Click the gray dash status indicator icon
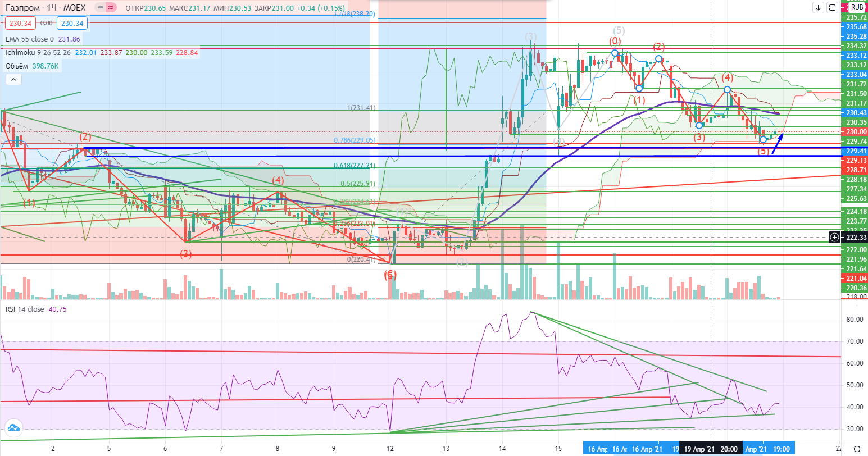The width and height of the screenshot is (868, 456). (x=99, y=8)
